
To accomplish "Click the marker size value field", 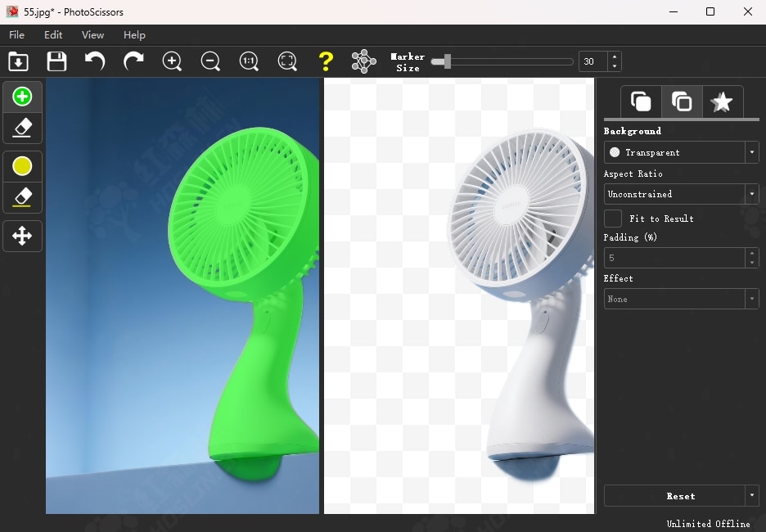I will (593, 61).
